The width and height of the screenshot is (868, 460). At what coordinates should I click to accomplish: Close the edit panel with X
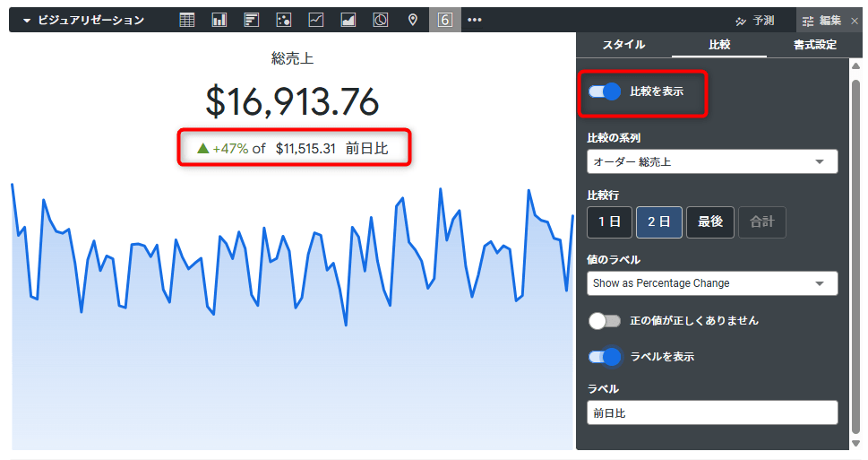coord(855,21)
